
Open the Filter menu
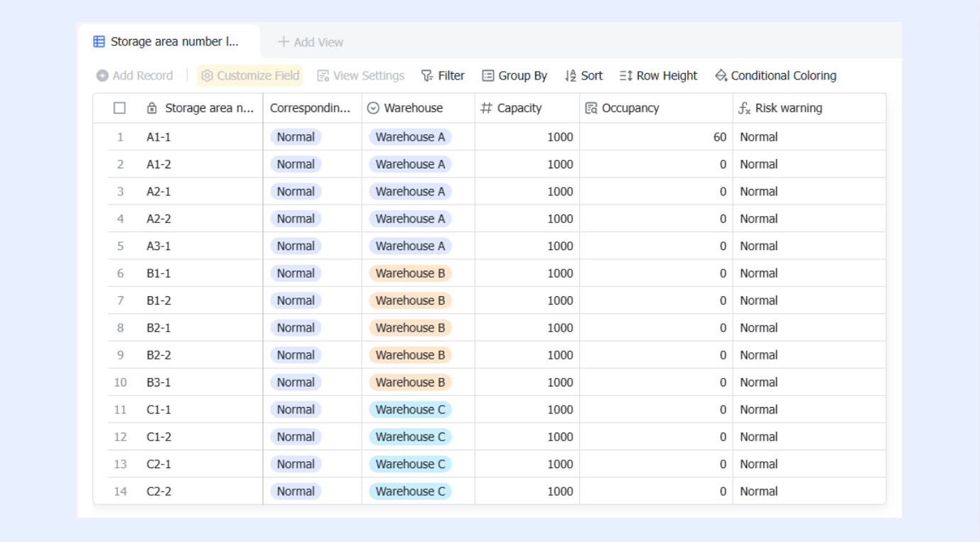(443, 75)
